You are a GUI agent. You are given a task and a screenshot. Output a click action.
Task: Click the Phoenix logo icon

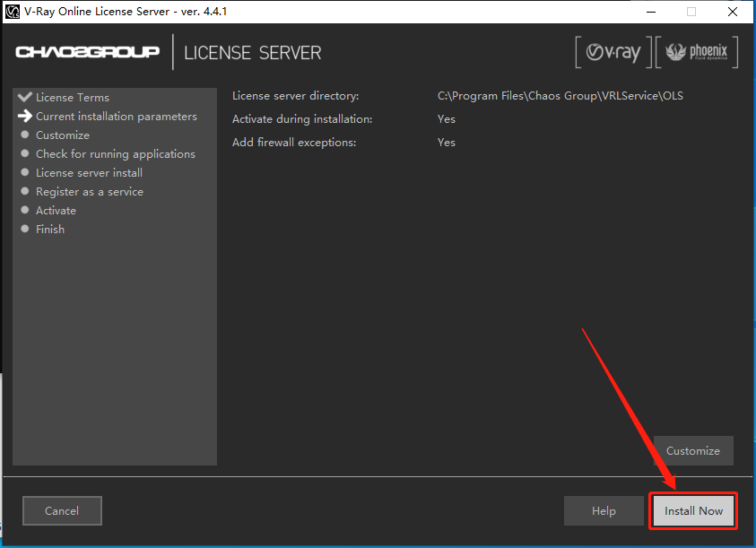[x=697, y=52]
